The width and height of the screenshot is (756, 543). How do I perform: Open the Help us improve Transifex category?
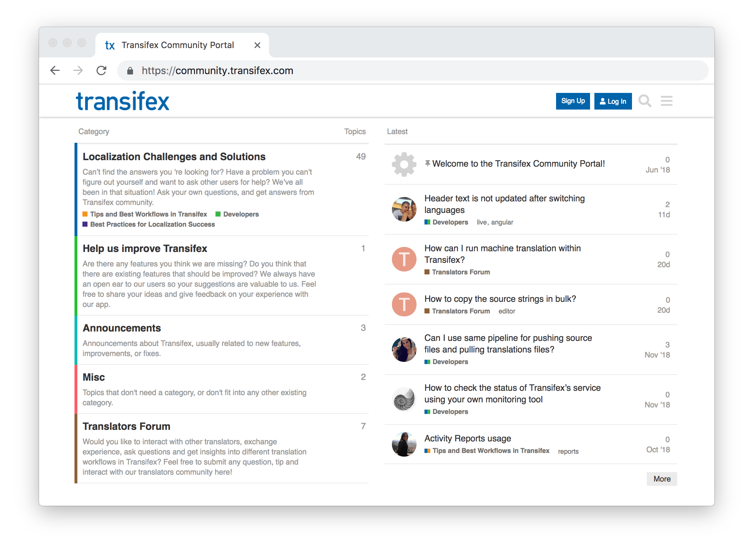(x=145, y=248)
